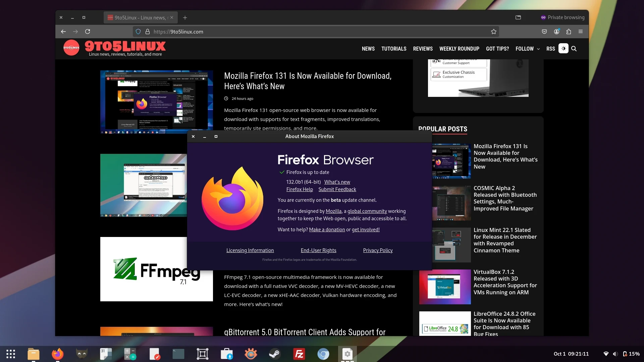The image size is (644, 362).
Task: Click the reload page button
Action: point(88,32)
